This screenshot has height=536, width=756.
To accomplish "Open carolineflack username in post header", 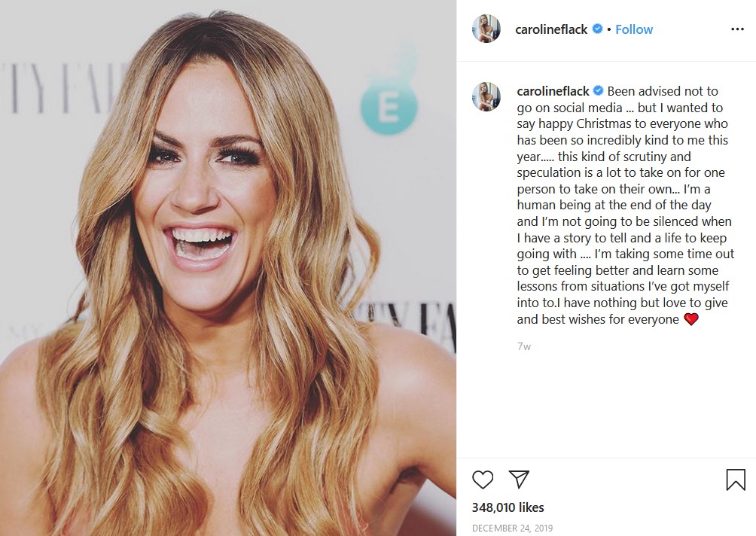I will tap(551, 29).
